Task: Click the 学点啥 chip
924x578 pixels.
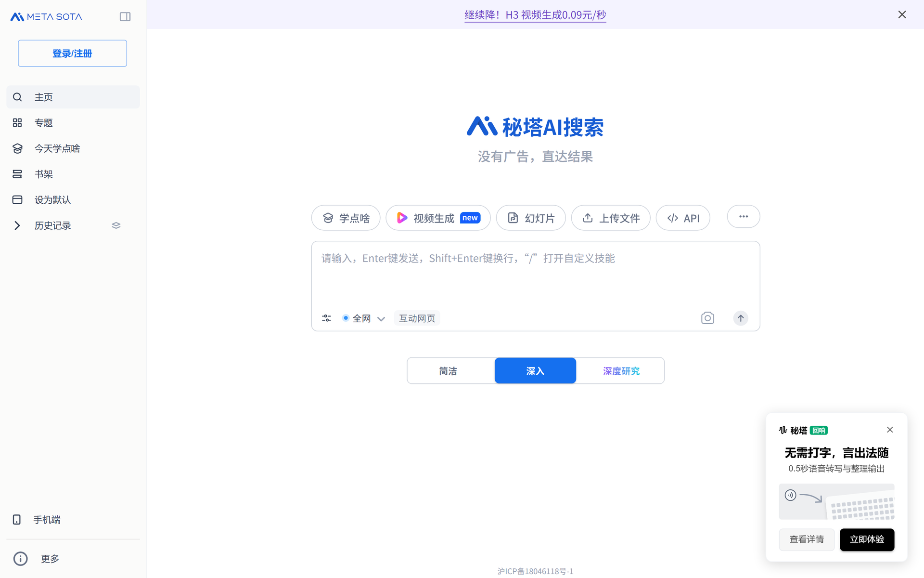Action: 346,218
